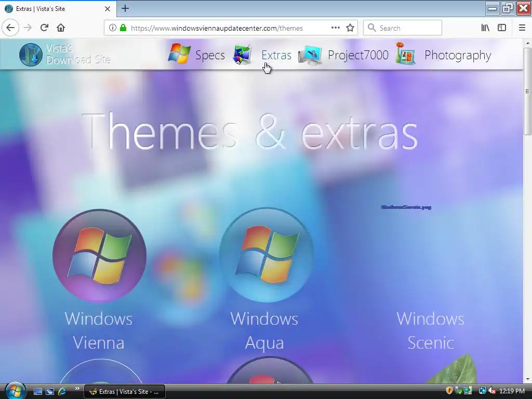Click the forward navigation arrow

pos(28,28)
